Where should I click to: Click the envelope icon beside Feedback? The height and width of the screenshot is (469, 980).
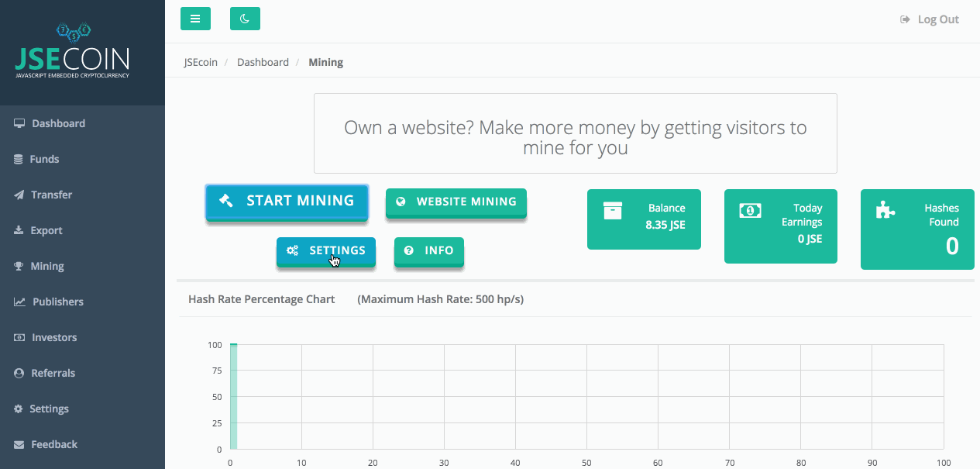point(19,444)
